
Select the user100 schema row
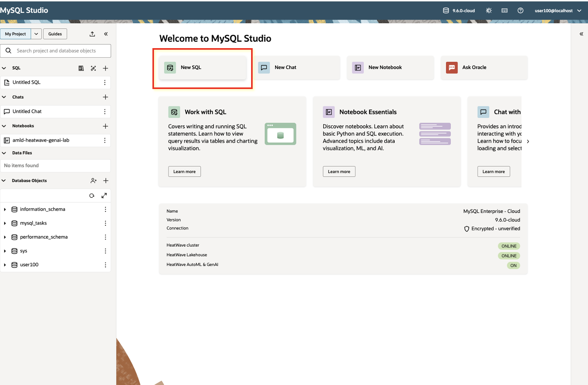click(x=55, y=265)
